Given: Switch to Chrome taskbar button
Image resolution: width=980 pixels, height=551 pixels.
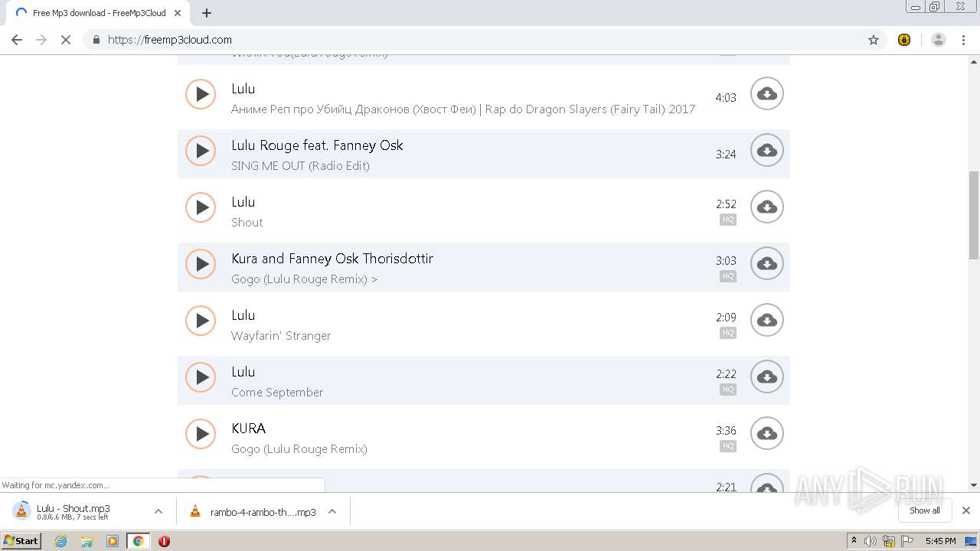Looking at the screenshot, I should pyautogui.click(x=138, y=541).
